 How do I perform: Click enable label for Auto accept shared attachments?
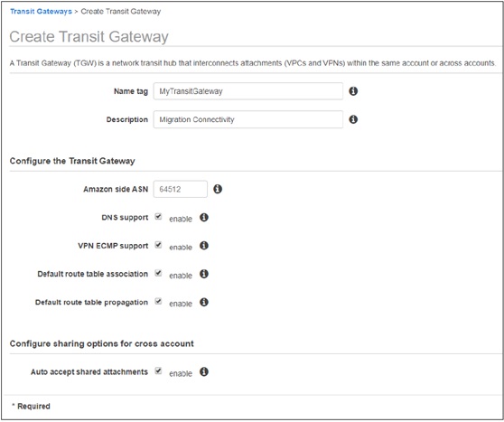[181, 373]
